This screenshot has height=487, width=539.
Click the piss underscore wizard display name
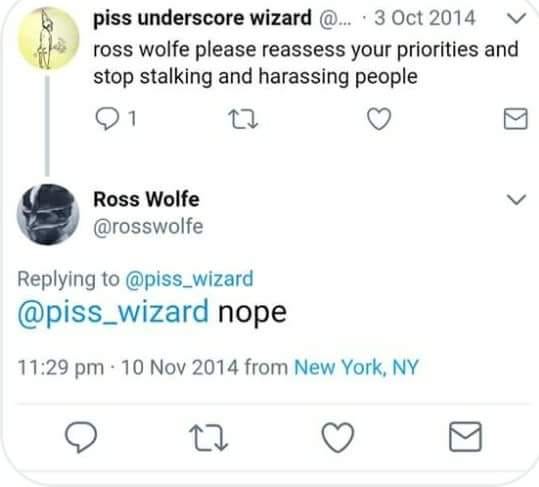tap(202, 18)
